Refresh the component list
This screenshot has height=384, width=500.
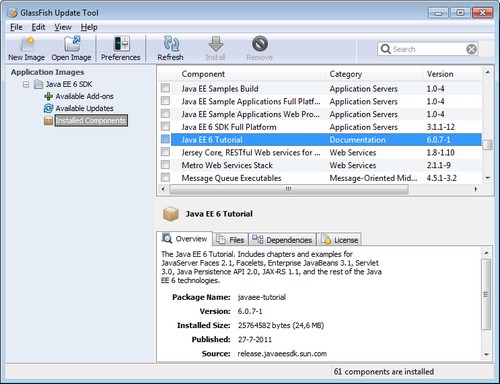point(171,49)
